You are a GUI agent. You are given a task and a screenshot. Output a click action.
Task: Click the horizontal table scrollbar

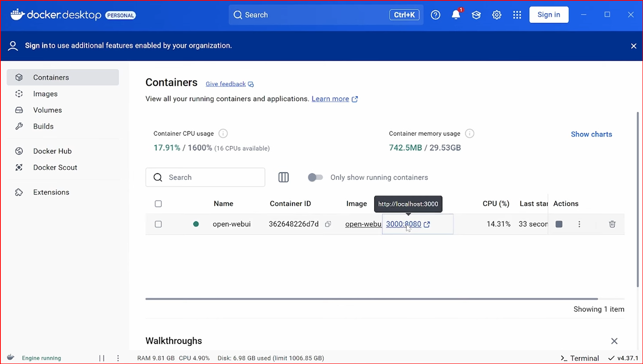(371, 299)
